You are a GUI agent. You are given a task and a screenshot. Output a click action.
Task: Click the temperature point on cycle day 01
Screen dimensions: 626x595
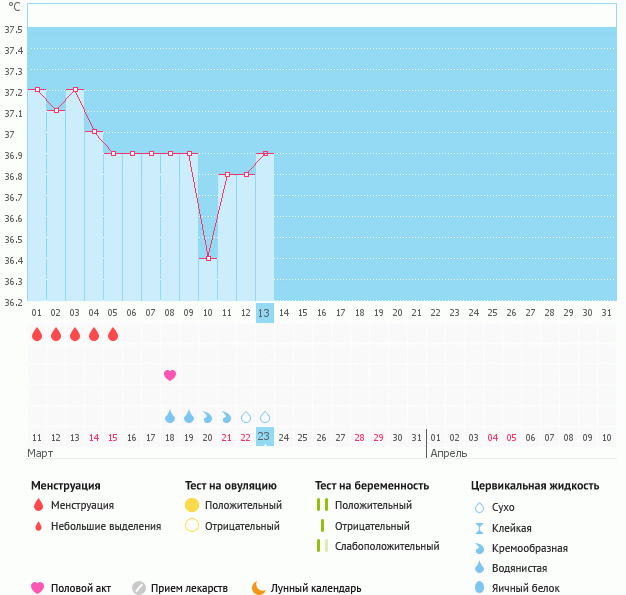coord(37,90)
